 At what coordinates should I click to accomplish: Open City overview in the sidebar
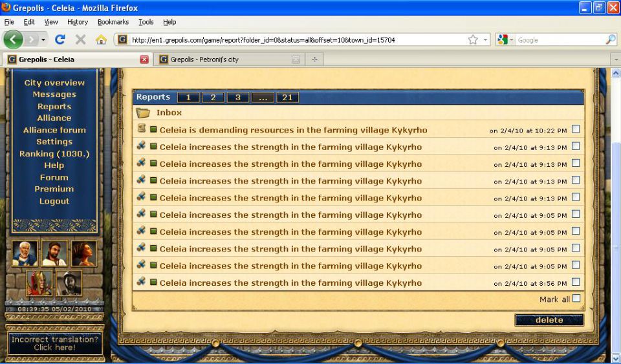coord(54,83)
